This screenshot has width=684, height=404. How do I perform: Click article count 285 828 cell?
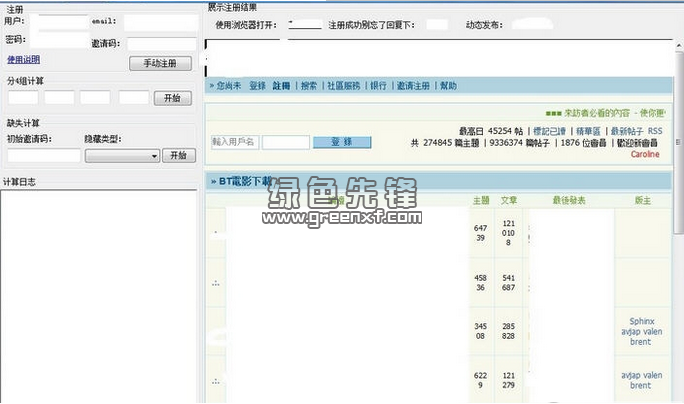(x=509, y=331)
